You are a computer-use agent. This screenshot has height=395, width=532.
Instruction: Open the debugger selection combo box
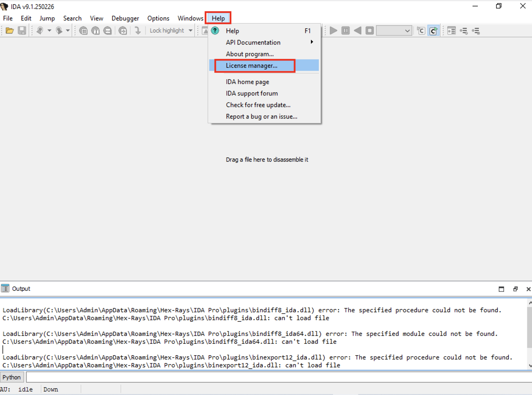pyautogui.click(x=394, y=31)
